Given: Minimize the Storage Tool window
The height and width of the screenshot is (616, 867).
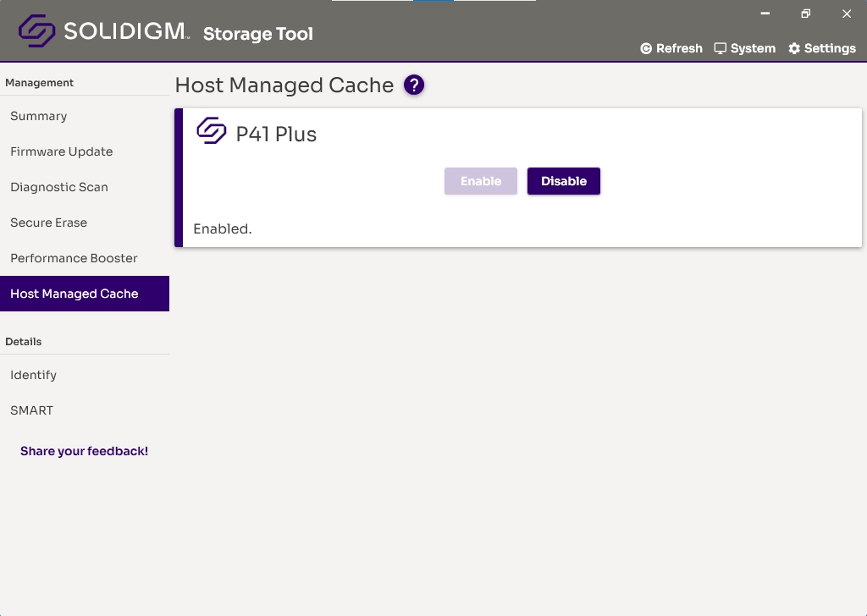Looking at the screenshot, I should tap(765, 14).
